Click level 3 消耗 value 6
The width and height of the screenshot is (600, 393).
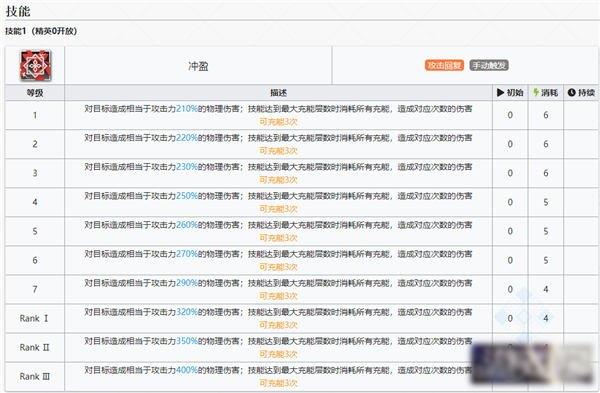point(546,173)
